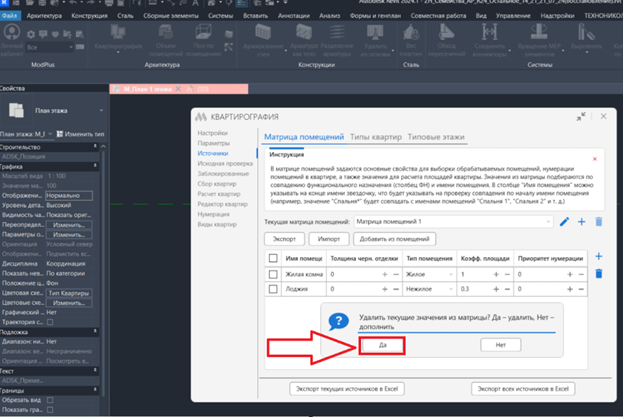Click the Пол по помещению ribbon icon
This screenshot has height=417, width=623.
click(x=203, y=32)
